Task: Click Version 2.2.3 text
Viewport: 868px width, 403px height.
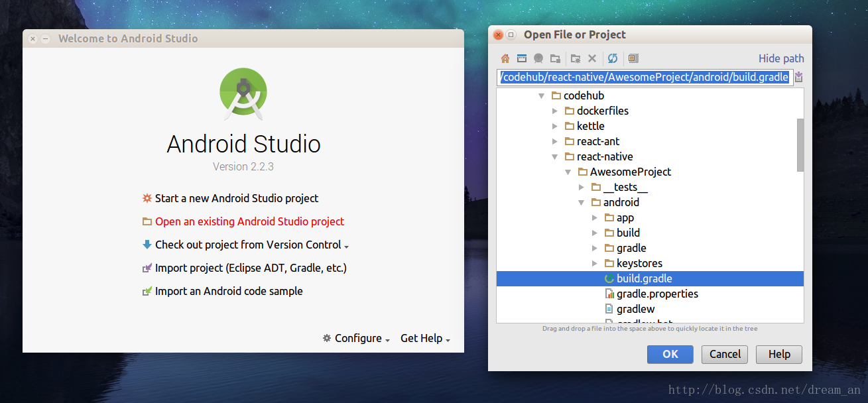Action: click(243, 166)
